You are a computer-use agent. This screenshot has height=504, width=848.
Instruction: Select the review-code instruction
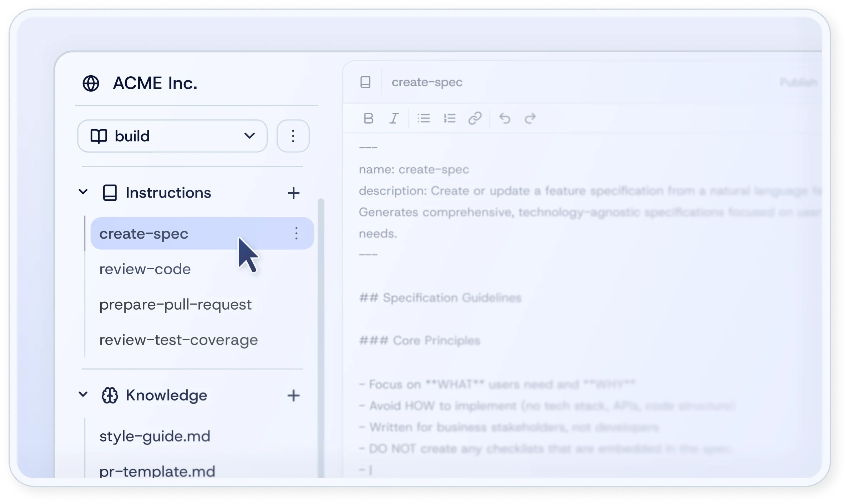click(145, 269)
